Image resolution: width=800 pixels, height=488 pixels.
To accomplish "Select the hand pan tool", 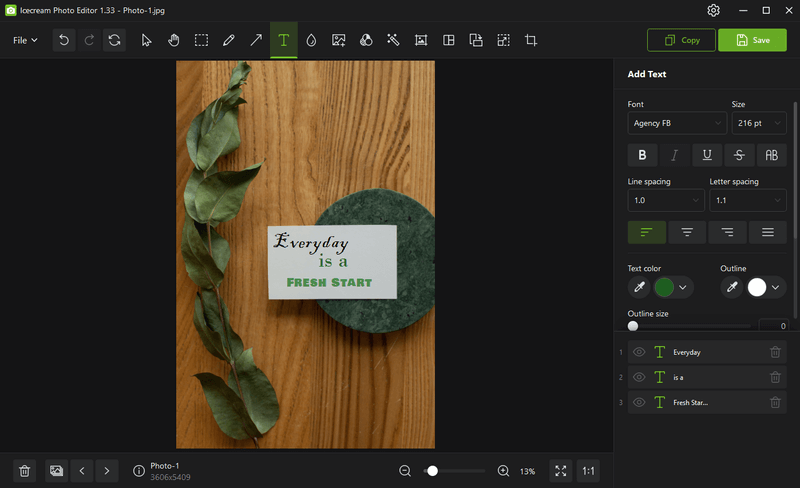I will [x=173, y=40].
